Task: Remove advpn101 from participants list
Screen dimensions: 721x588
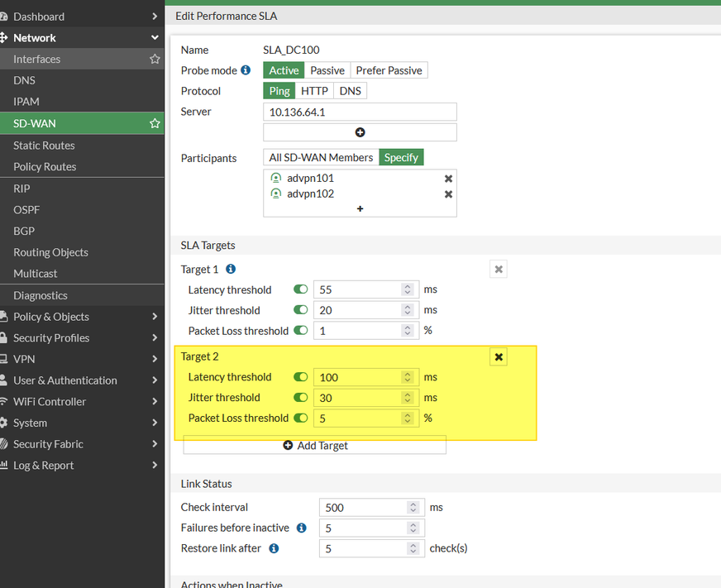Action: pyautogui.click(x=448, y=179)
